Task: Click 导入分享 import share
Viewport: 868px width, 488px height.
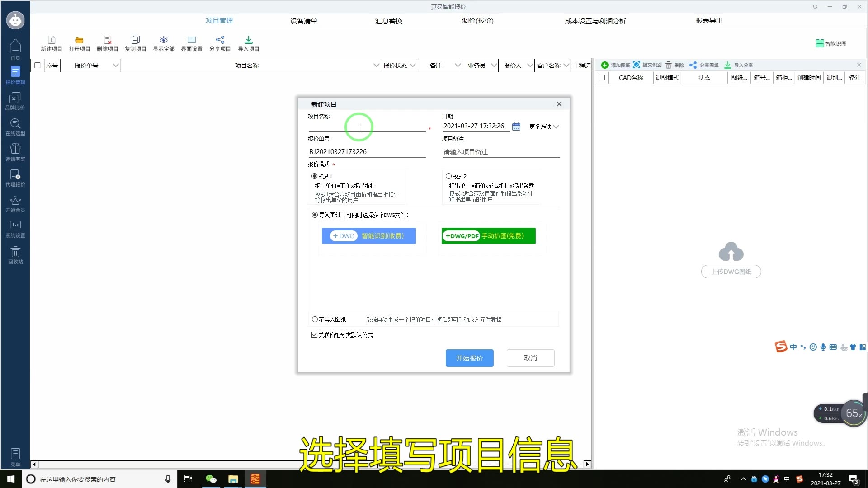Action: click(x=738, y=65)
